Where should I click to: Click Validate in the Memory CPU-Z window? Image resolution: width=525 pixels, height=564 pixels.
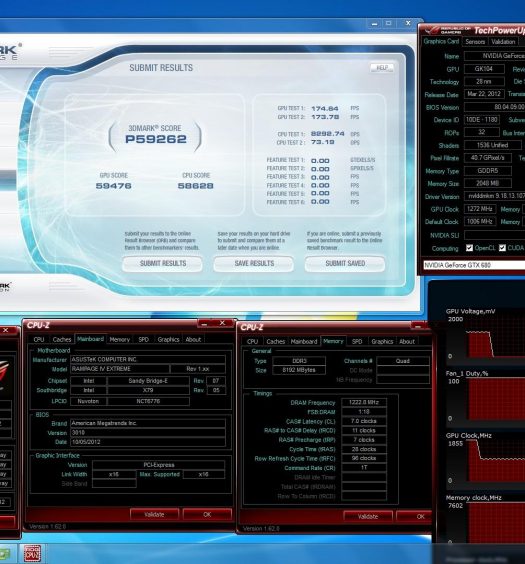368,517
